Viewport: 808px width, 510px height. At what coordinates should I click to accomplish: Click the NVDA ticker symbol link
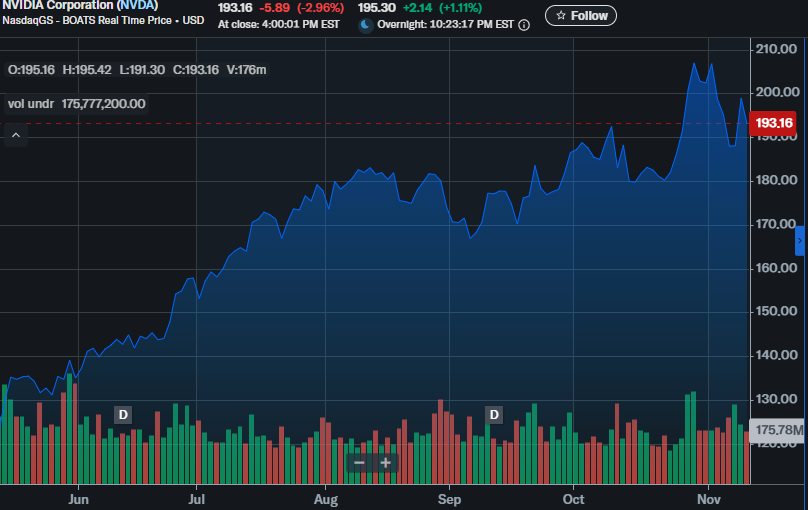click(137, 6)
